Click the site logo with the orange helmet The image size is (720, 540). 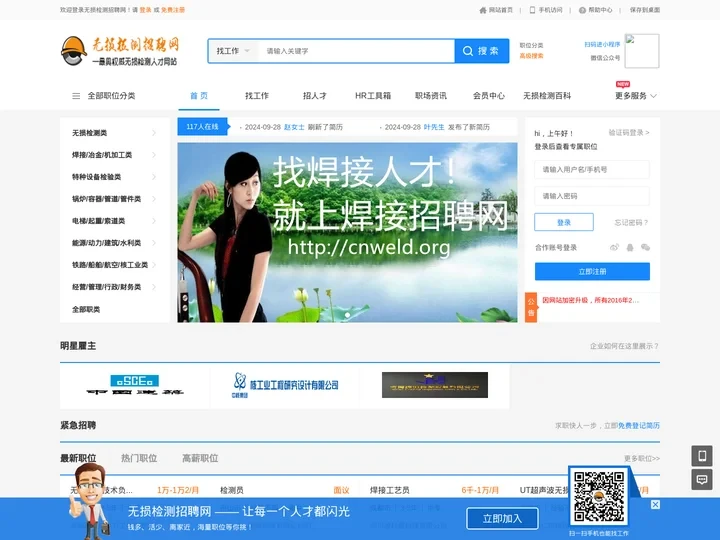coord(119,51)
